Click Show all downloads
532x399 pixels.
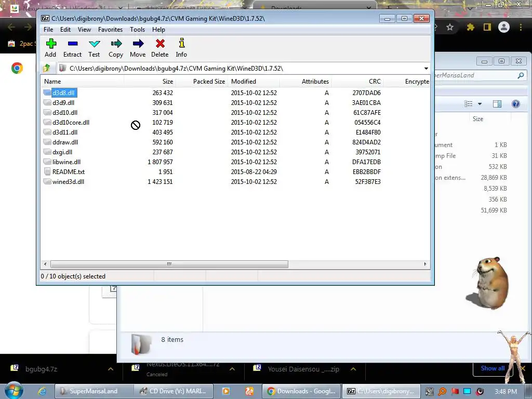[x=493, y=368]
